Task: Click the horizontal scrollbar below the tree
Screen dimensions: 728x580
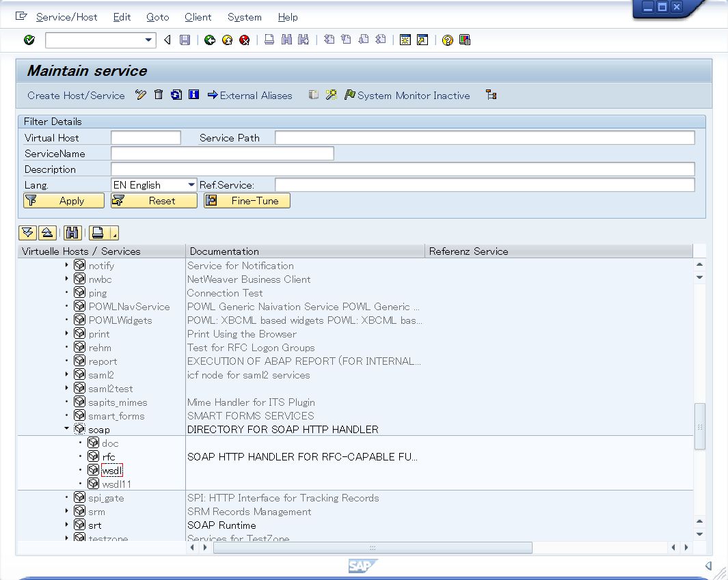Action: pyautogui.click(x=373, y=547)
